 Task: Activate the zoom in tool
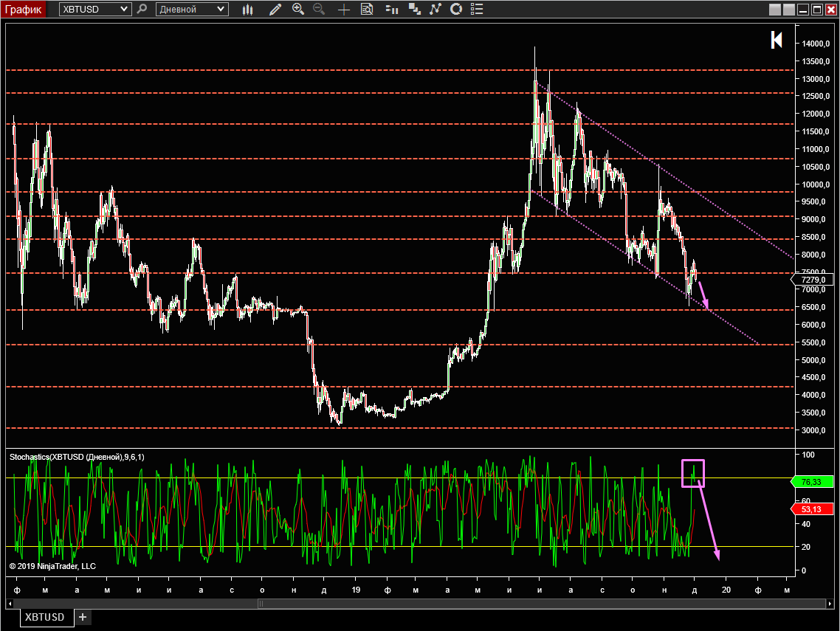tap(298, 9)
